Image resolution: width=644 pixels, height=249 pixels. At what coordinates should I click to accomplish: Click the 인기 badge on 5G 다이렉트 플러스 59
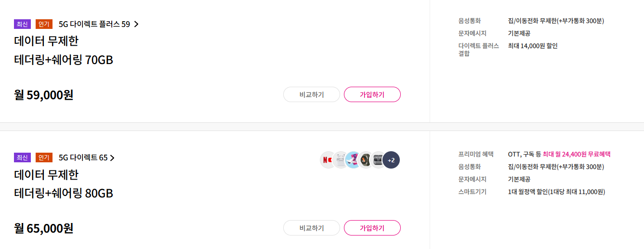(x=44, y=24)
